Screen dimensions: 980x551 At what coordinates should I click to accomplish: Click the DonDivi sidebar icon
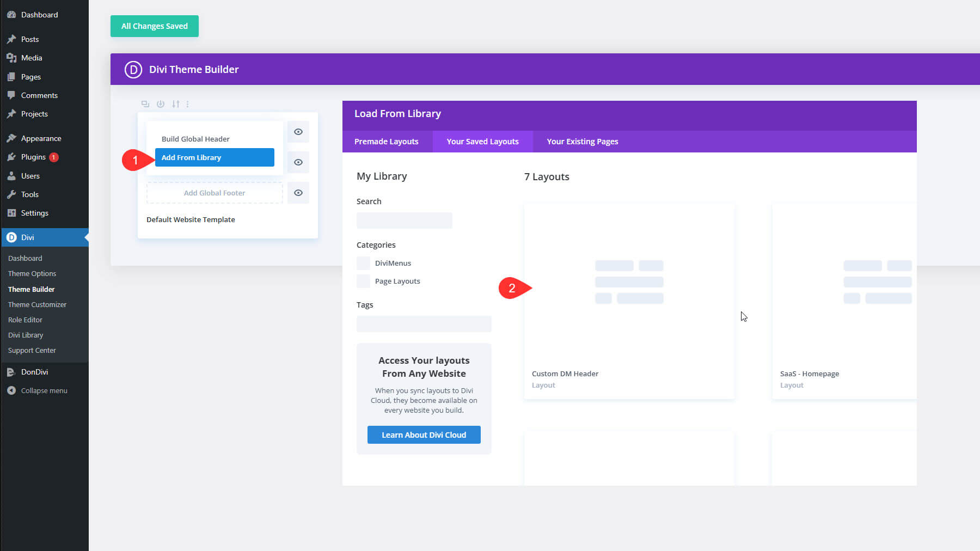pos(11,372)
